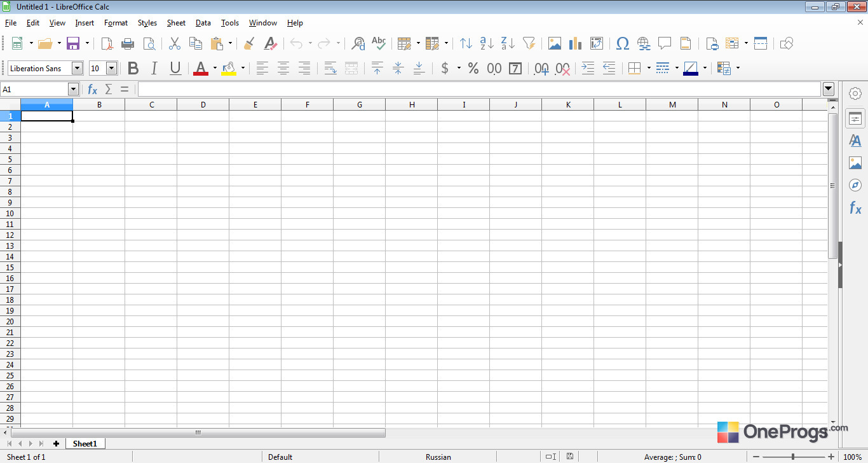868x463 pixels.
Task: Toggle bold formatting
Action: (133, 68)
